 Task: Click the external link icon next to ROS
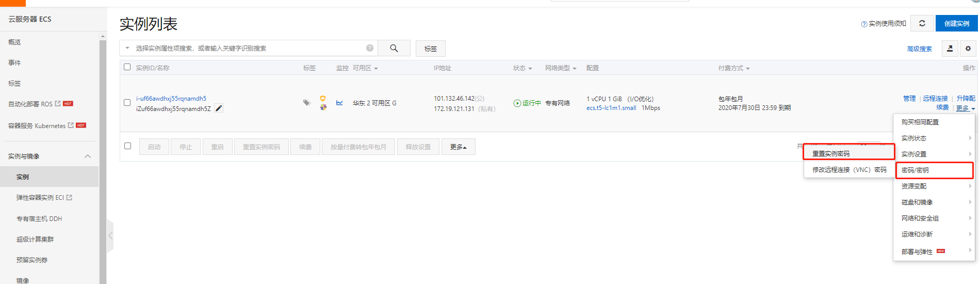point(58,104)
